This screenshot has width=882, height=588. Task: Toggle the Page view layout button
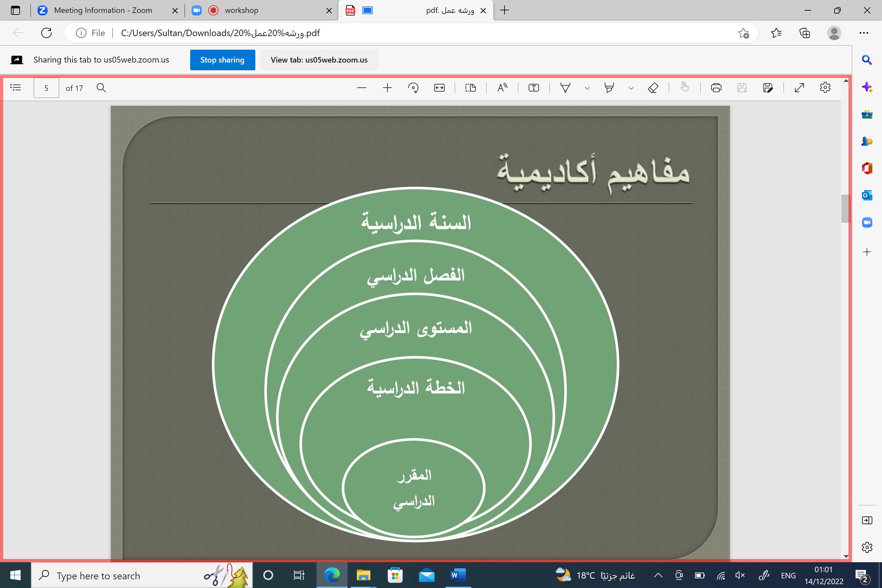coord(470,88)
